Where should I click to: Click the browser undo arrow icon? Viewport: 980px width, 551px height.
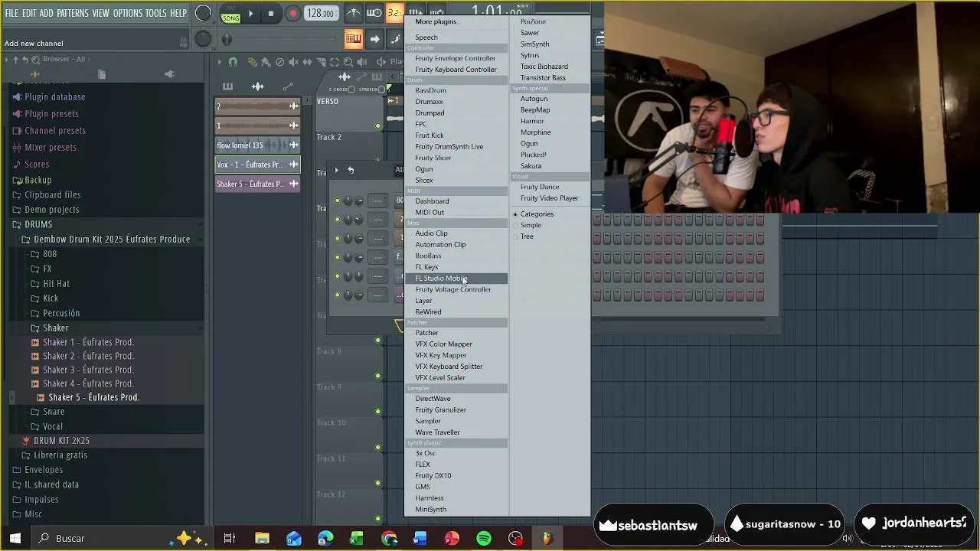(x=25, y=60)
